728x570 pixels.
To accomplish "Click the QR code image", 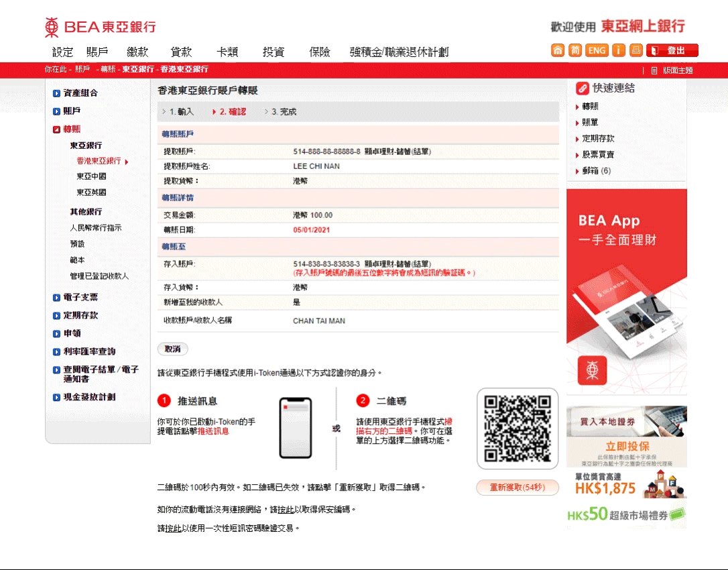I will 518,429.
